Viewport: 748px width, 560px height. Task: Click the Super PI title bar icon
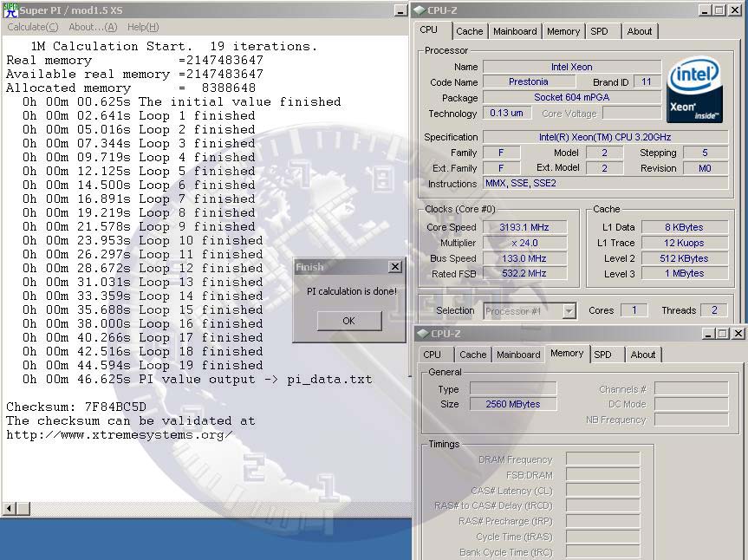click(x=10, y=10)
